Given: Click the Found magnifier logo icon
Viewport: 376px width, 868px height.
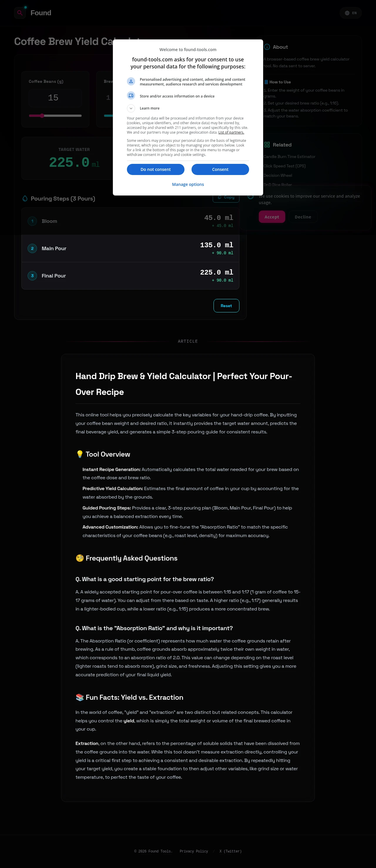Looking at the screenshot, I should tap(20, 13).
